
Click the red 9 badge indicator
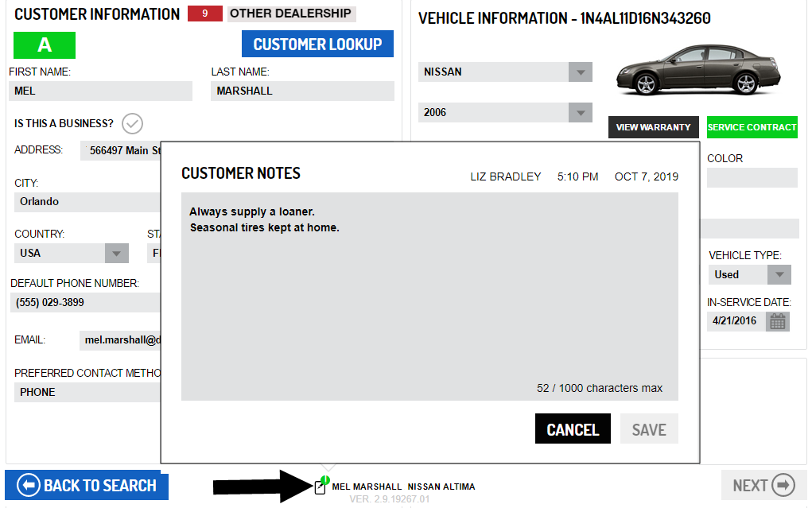[205, 14]
